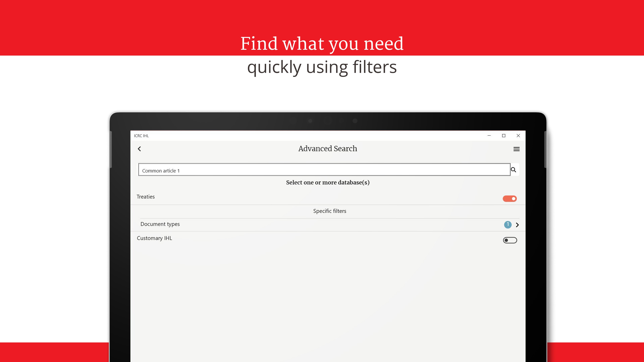The image size is (644, 362).
Task: Click the Advanced Search title
Action: (x=328, y=149)
